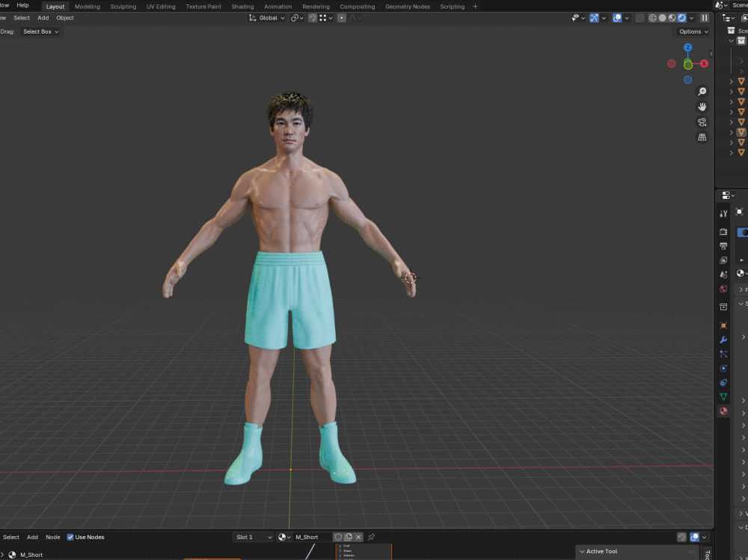Switch to the Modeling workspace tab
The image size is (748, 560).
pos(88,7)
